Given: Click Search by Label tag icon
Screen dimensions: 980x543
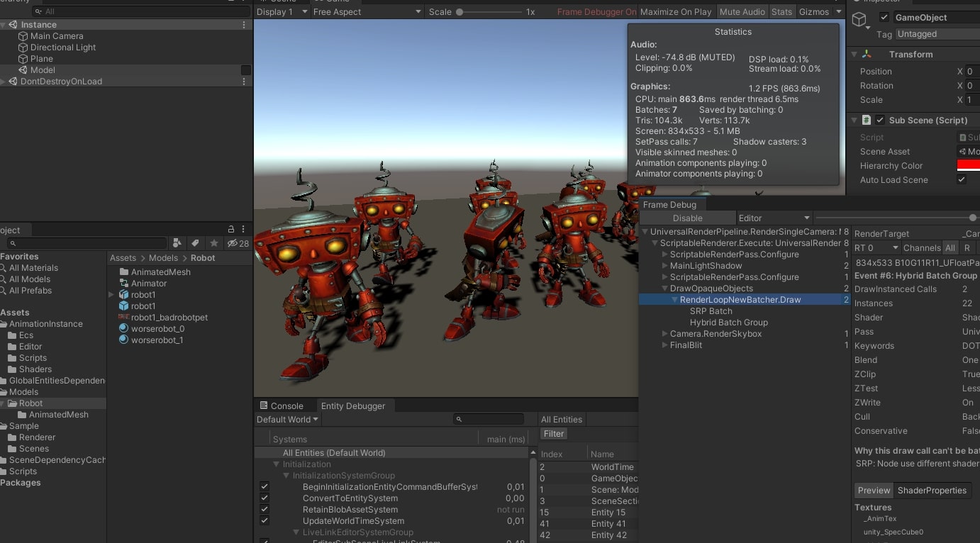Looking at the screenshot, I should [196, 243].
